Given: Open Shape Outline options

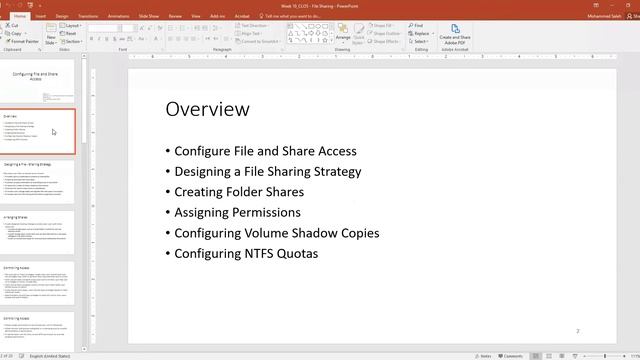Looking at the screenshot, I should pos(384,33).
